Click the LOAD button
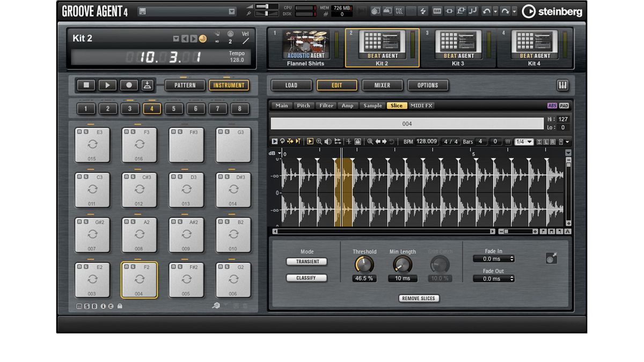Image resolution: width=644 pixels, height=362 pixels. tap(291, 85)
